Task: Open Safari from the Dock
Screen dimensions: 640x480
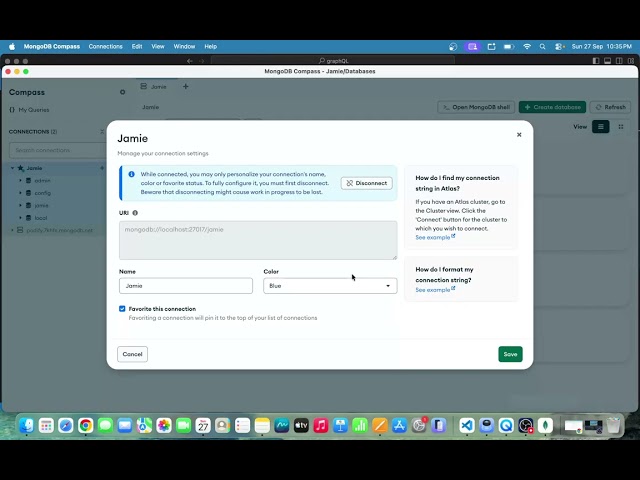Action: tap(66, 426)
